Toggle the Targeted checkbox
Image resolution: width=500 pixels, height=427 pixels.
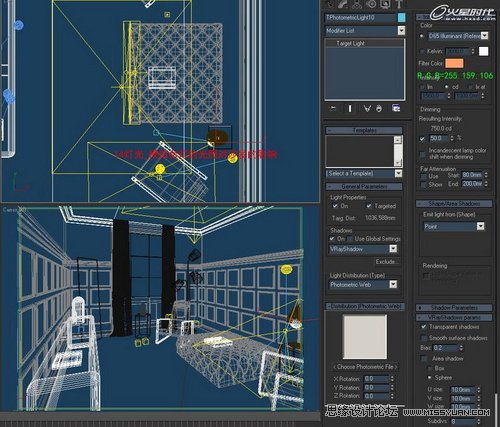coord(368,206)
